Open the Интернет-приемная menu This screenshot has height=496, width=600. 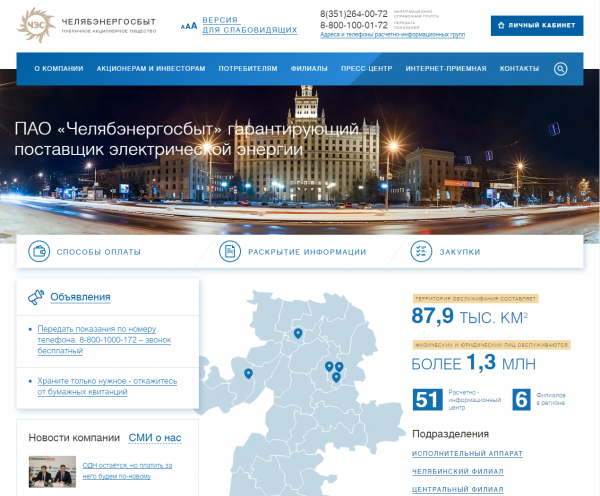[x=446, y=69]
